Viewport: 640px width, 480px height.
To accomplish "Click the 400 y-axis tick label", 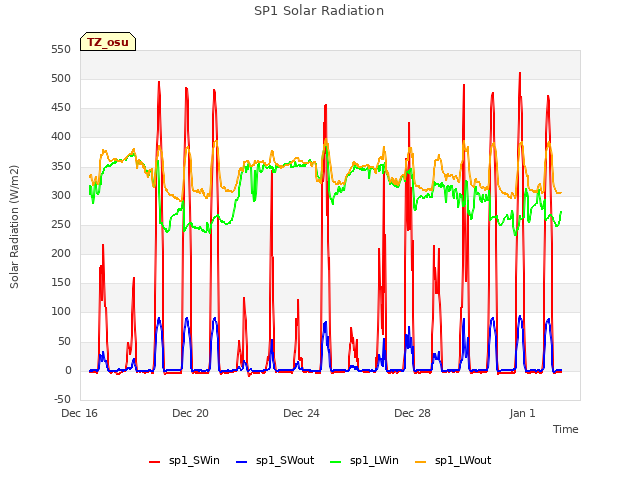I will pos(61,137).
